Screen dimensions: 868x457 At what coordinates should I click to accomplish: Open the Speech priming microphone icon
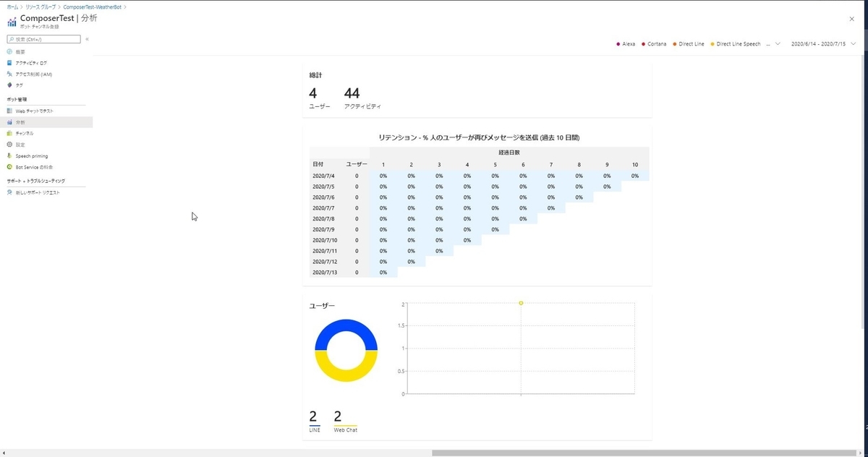click(9, 155)
